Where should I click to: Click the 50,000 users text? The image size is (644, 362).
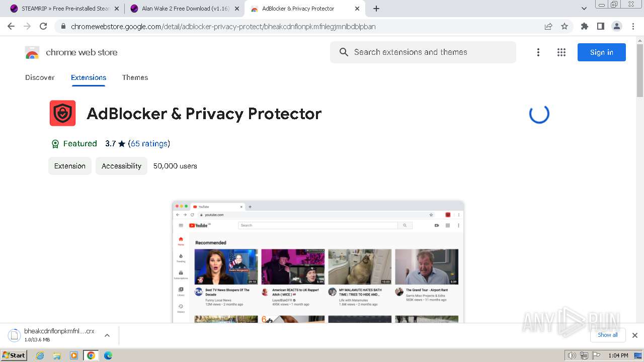[175, 166]
